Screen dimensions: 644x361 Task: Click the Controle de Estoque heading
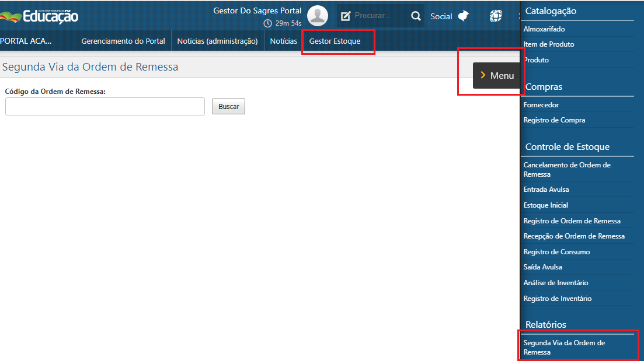(567, 147)
